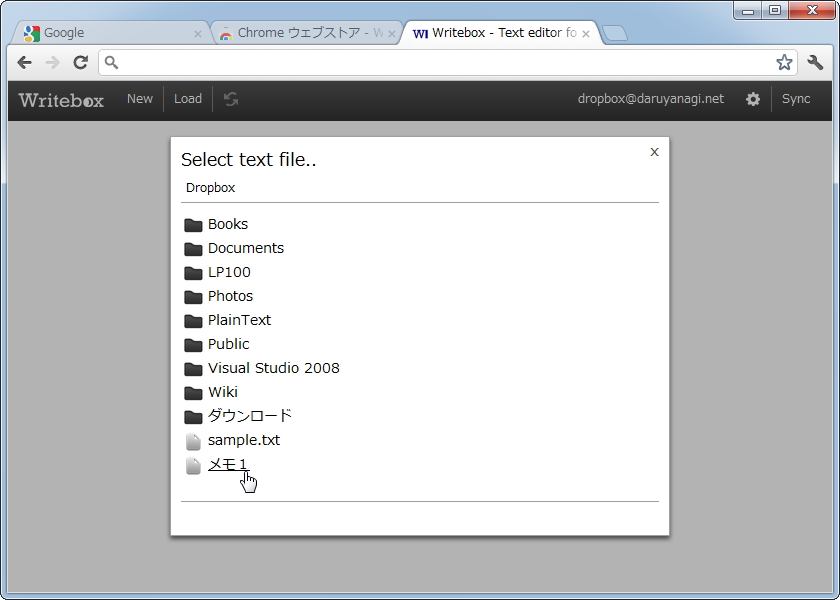The height and width of the screenshot is (600, 840).
Task: Open the Wiki folder
Action: click(223, 392)
